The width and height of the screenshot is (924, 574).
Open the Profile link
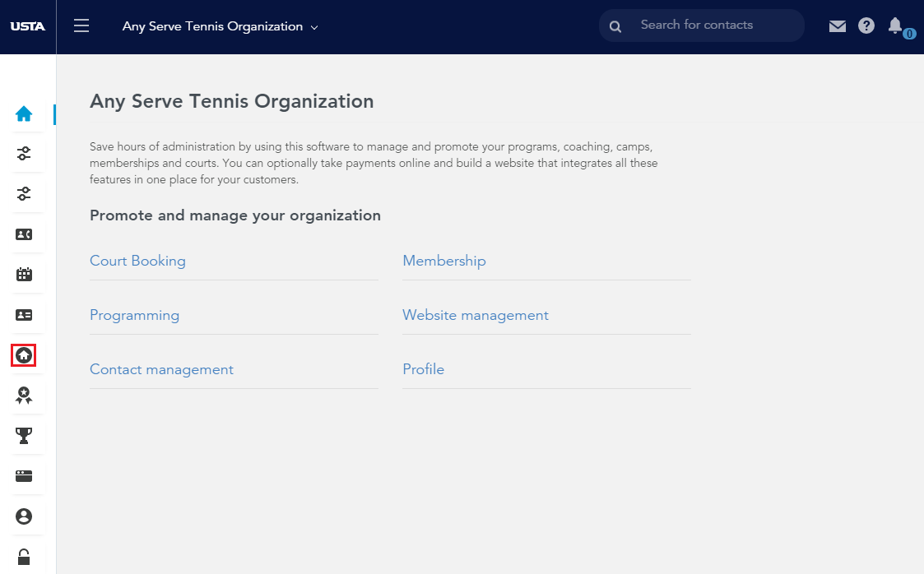(423, 369)
